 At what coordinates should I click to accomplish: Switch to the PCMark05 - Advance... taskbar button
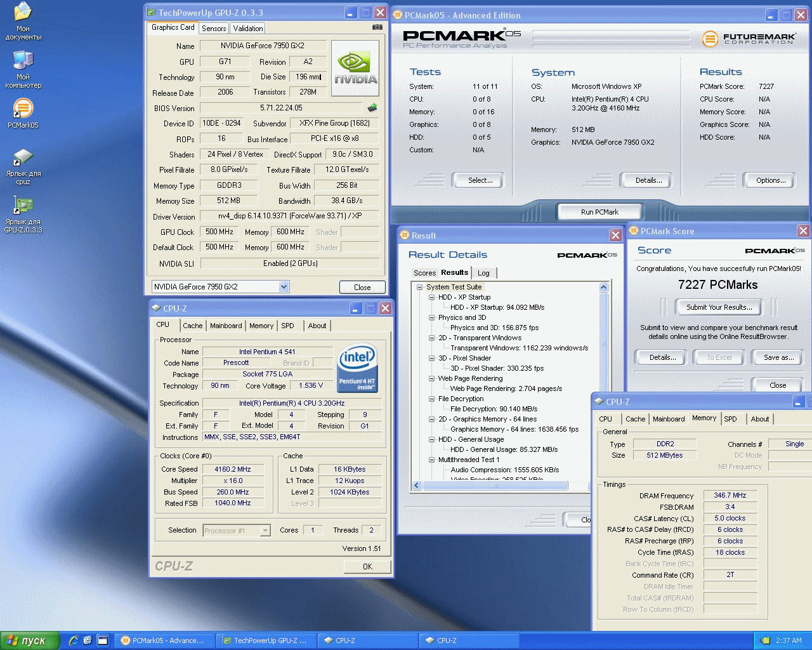[163, 640]
